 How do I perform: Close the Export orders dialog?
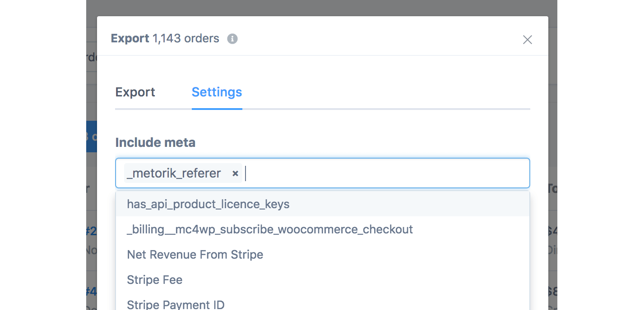tap(527, 40)
